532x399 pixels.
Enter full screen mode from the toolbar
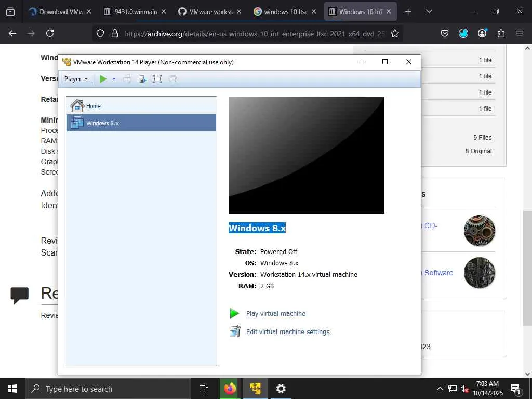[157, 79]
